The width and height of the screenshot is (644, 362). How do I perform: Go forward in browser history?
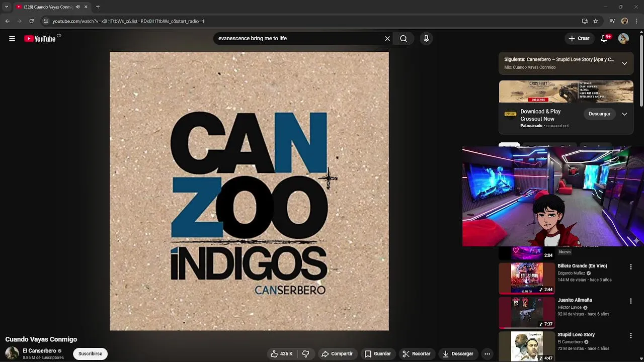click(19, 21)
